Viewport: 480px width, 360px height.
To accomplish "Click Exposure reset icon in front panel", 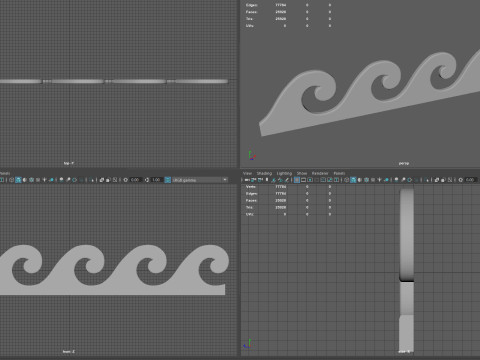I will (x=125, y=180).
